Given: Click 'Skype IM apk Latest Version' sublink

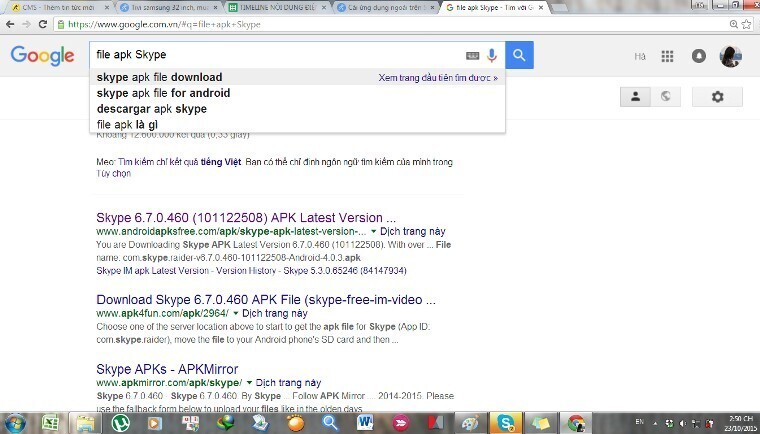Looking at the screenshot, I should [x=152, y=271].
